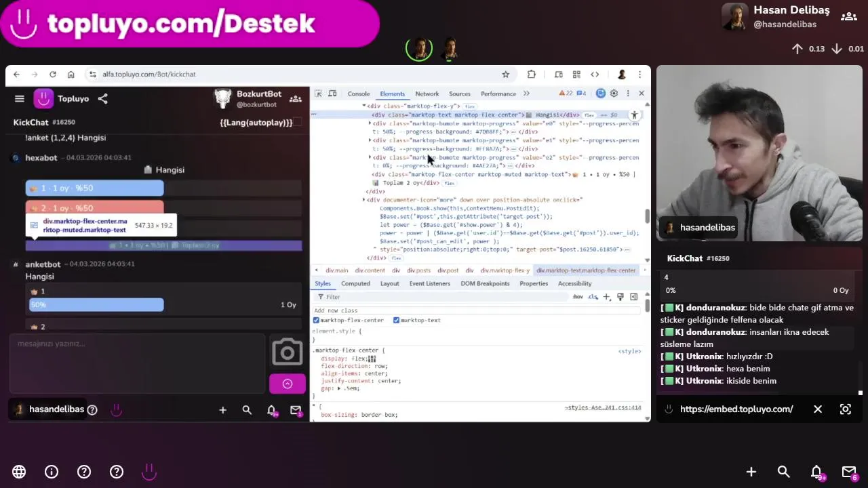Click the new style rule plus icon
This screenshot has height=488, width=868.
pyautogui.click(x=607, y=297)
